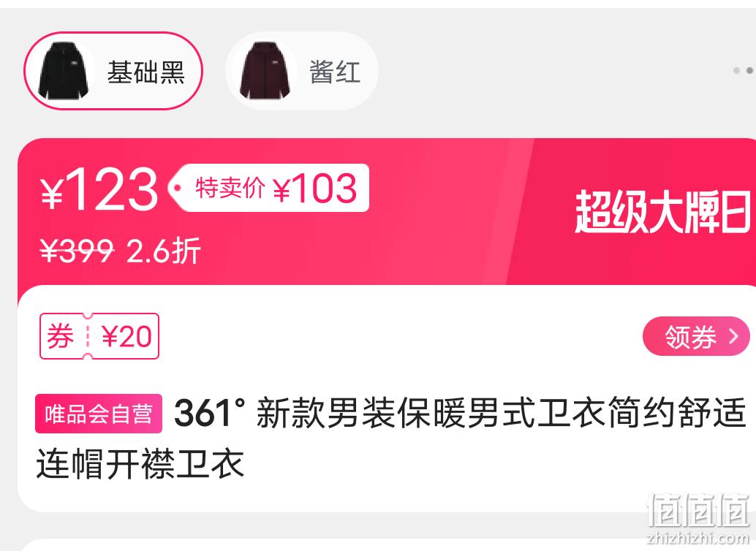Select the 基础黑 color option
Screen dimensions: 756x551
113,71
